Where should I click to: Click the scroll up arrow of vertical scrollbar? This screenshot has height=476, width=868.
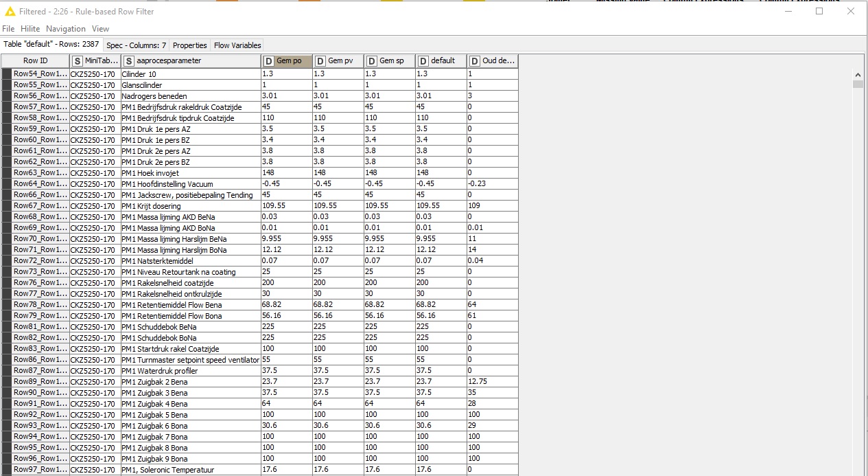[x=858, y=74]
